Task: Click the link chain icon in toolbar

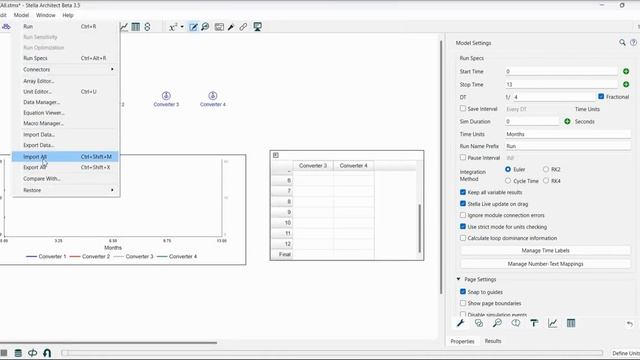Action: (x=243, y=27)
